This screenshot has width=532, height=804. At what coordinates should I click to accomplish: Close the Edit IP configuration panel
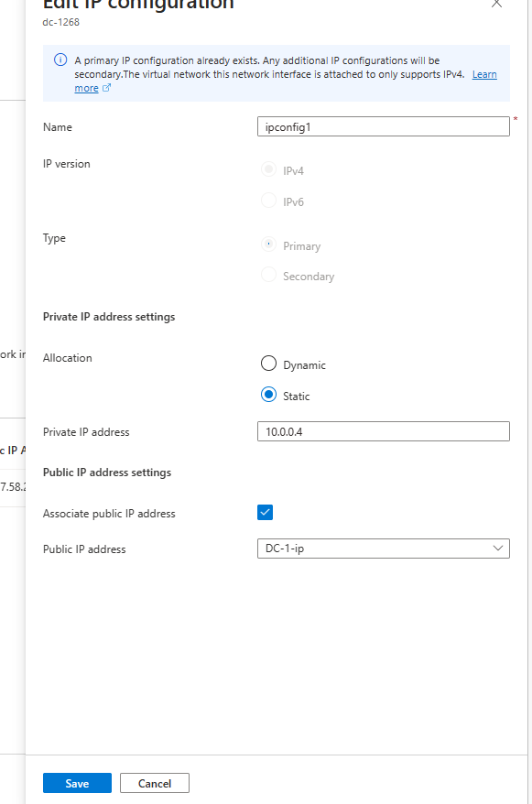(496, 5)
